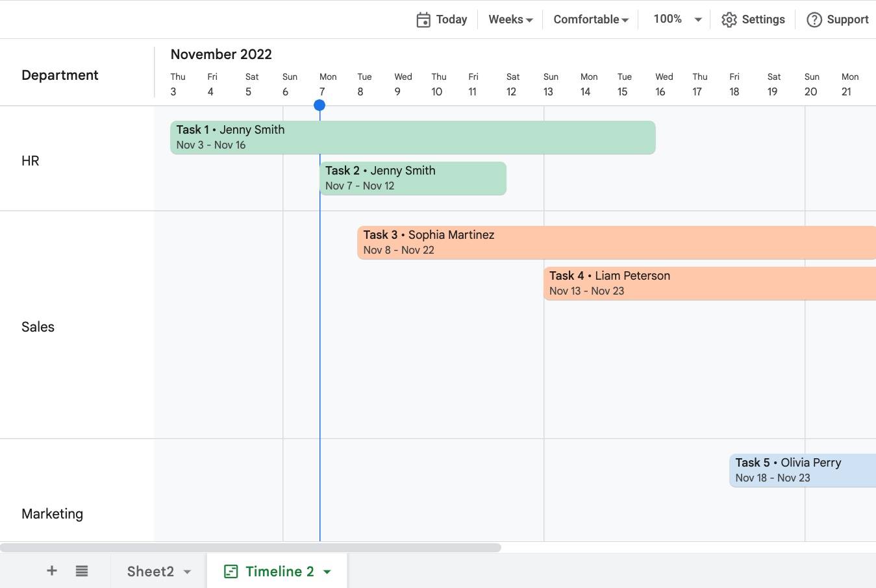Viewport: 876px width, 588px height.
Task: Select Task 1 assigned to Jenny Smith
Action: (412, 137)
